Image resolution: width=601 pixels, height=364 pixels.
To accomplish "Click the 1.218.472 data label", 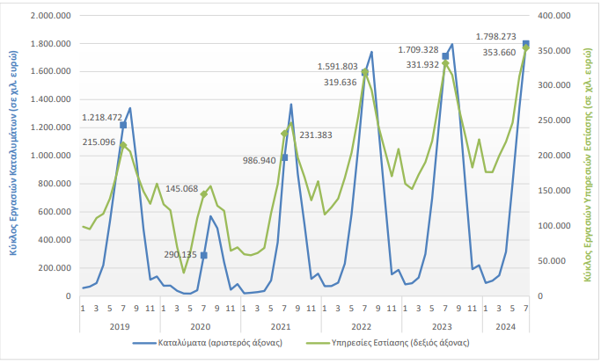I will (x=106, y=117).
